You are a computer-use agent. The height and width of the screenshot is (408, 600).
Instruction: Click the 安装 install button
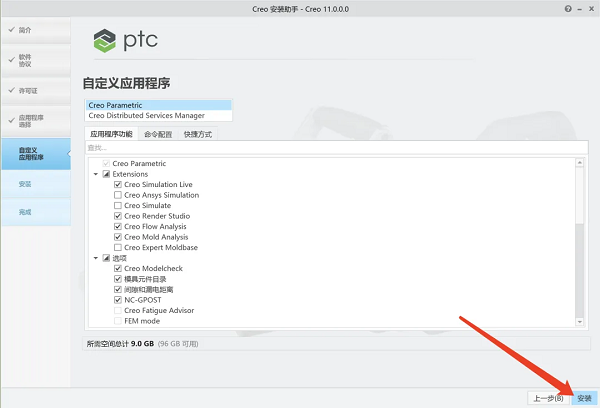pos(584,398)
